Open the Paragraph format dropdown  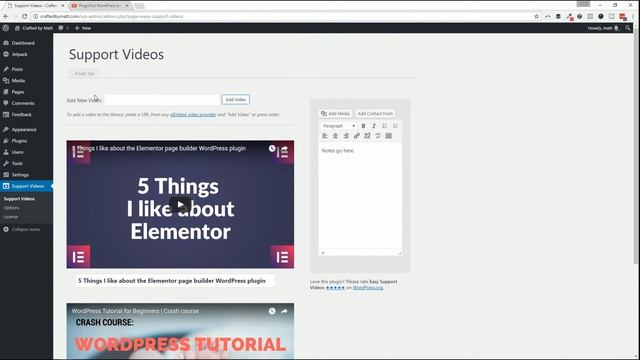point(339,126)
